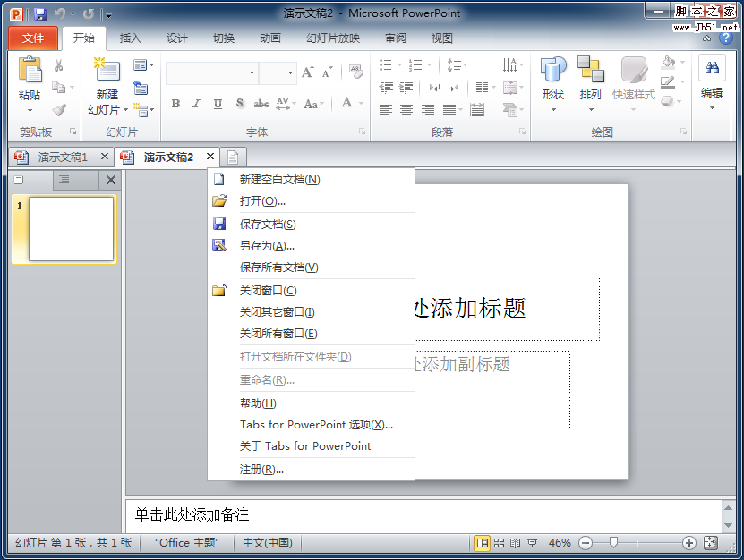Open font size dropdown

(290, 73)
